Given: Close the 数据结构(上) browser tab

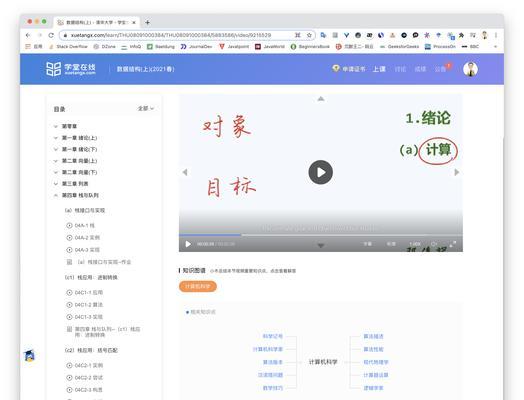Looking at the screenshot, I should point(134,22).
